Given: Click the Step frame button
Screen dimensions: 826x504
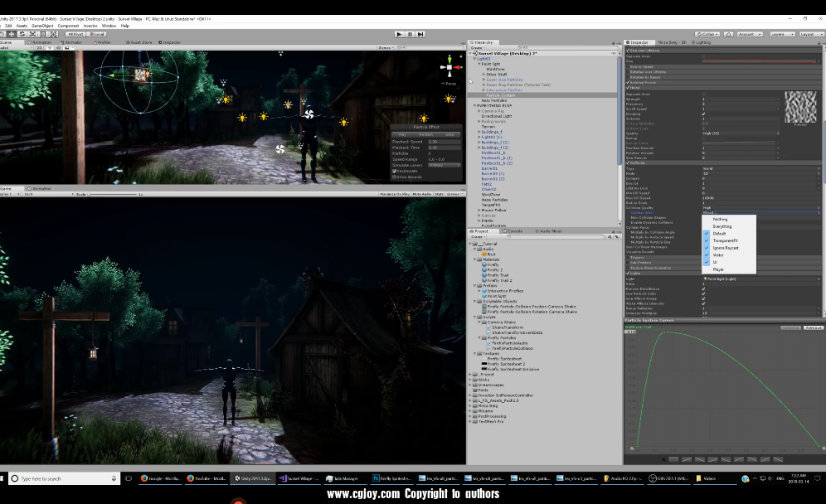Looking at the screenshot, I should click(420, 34).
